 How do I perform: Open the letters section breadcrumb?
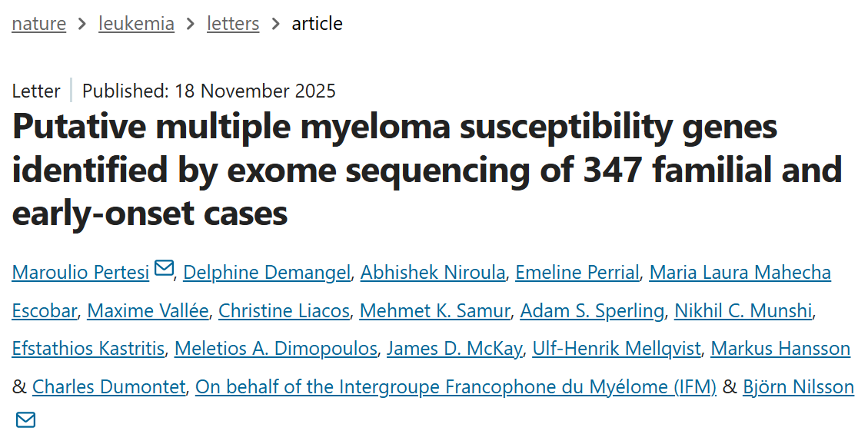pos(232,23)
